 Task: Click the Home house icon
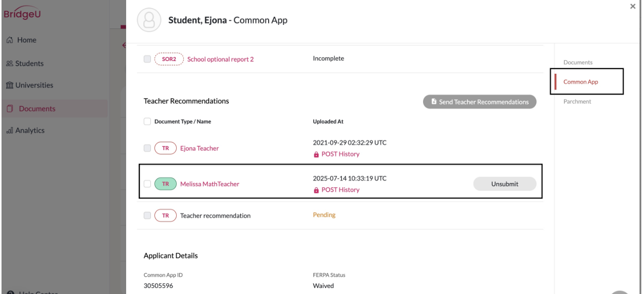click(x=9, y=40)
